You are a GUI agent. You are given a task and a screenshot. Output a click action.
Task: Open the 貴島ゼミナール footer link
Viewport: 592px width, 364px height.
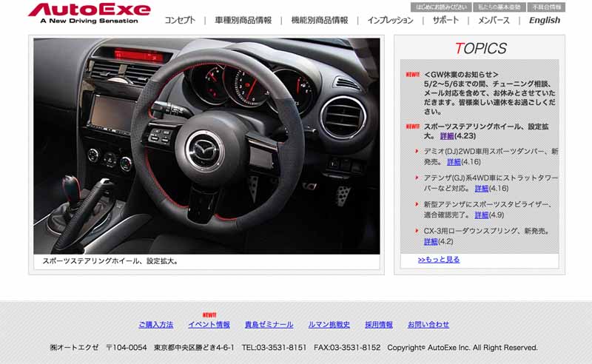(x=269, y=325)
